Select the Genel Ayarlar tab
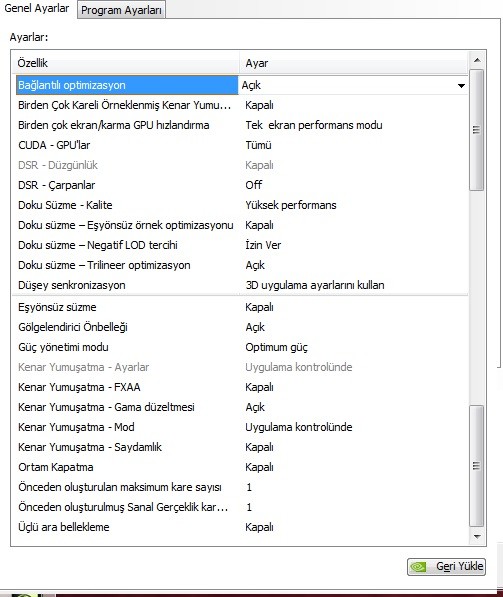Viewport: 503px width, 597px height. pos(37,8)
